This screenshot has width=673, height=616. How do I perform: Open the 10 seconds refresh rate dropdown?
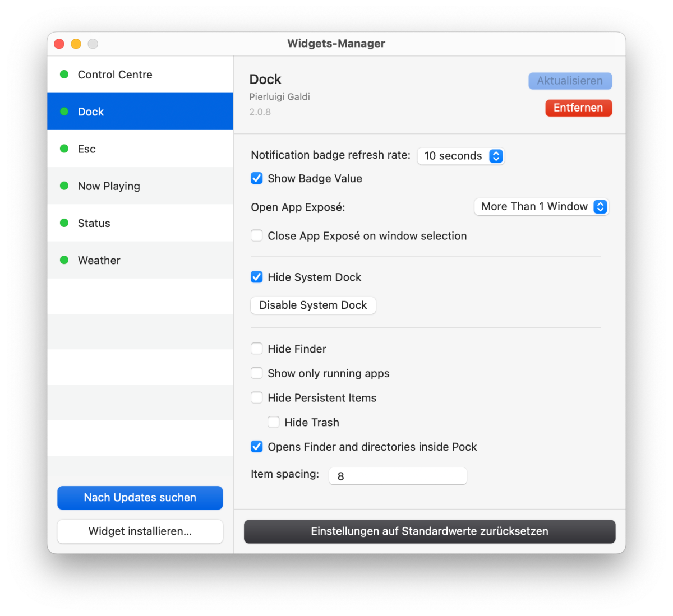click(x=461, y=156)
